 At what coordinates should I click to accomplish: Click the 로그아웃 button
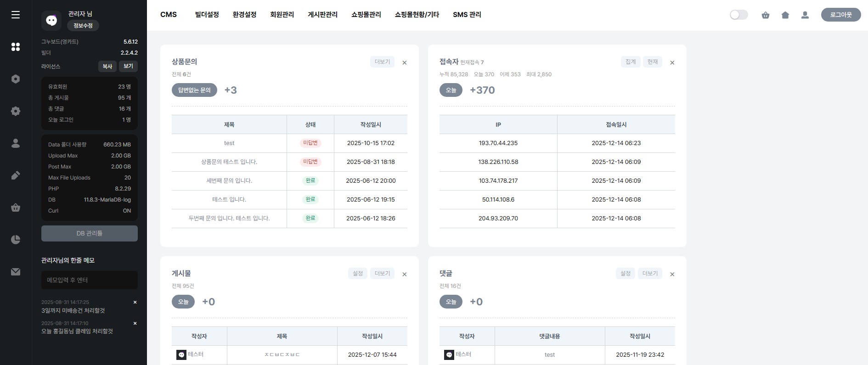840,15
